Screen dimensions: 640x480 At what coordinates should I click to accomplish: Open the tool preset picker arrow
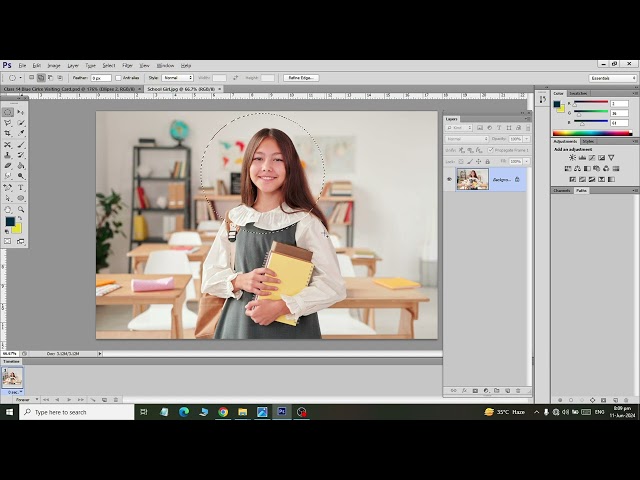[20, 78]
